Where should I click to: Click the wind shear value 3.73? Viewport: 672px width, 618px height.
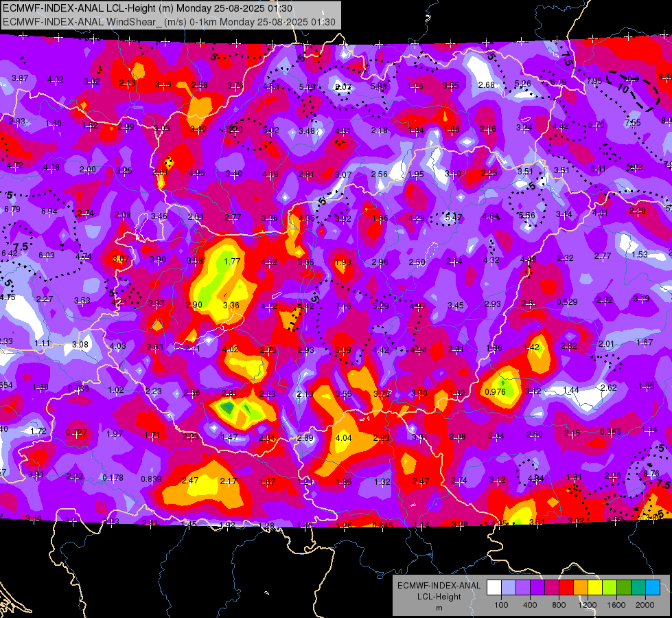(381, 393)
